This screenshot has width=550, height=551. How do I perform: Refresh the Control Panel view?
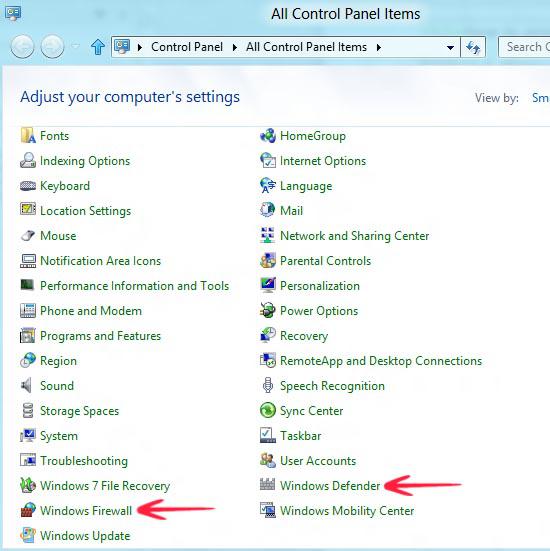[x=473, y=47]
